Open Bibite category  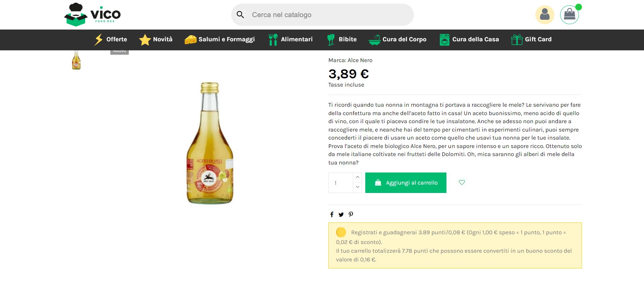(x=342, y=40)
